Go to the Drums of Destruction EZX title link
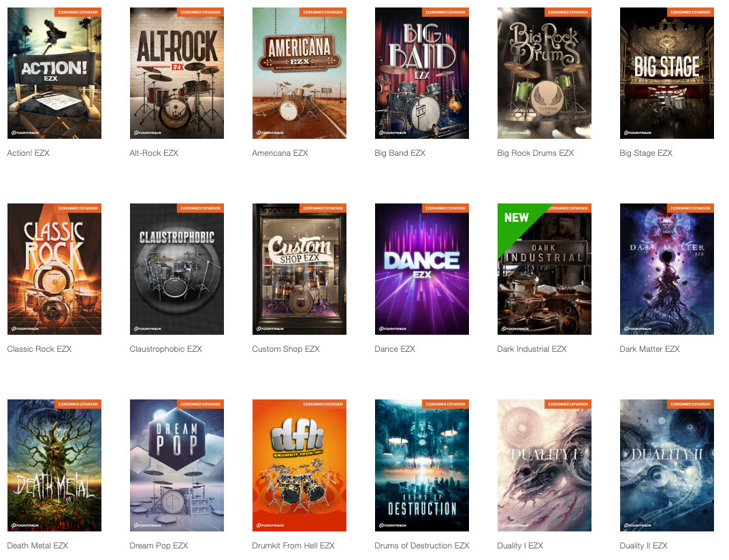 tap(422, 546)
